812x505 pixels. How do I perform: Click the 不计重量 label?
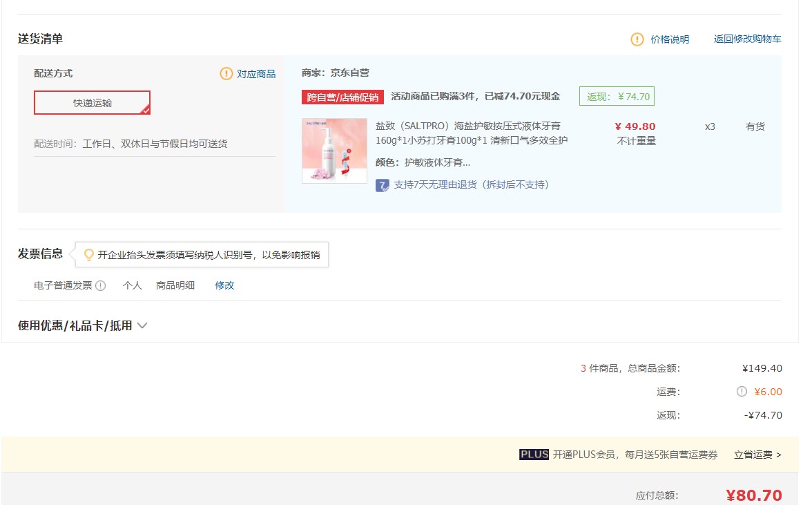(x=637, y=141)
